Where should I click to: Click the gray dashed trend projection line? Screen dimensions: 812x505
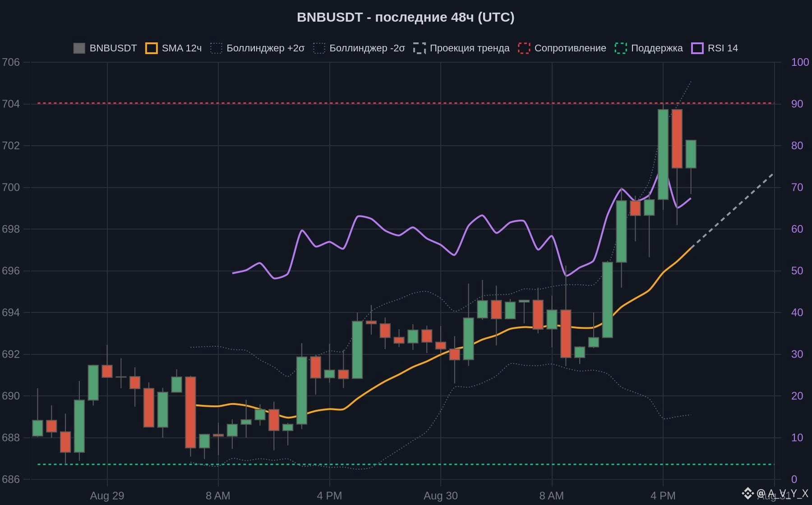(x=733, y=211)
